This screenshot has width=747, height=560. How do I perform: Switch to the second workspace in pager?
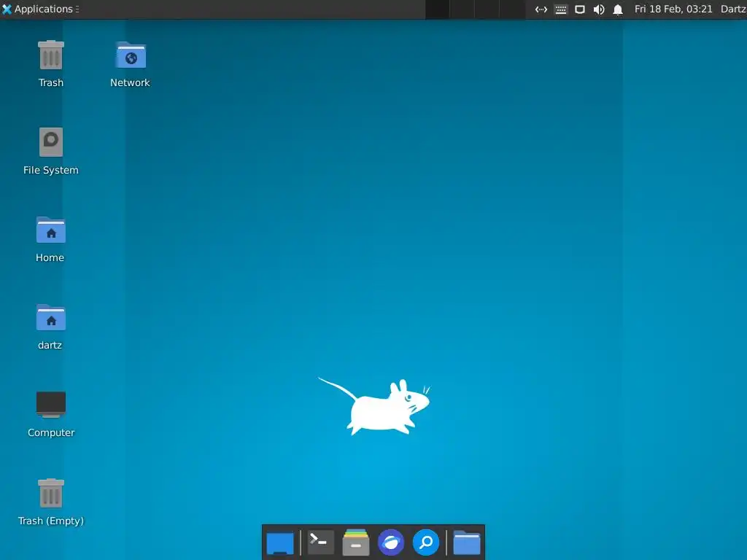(x=462, y=9)
